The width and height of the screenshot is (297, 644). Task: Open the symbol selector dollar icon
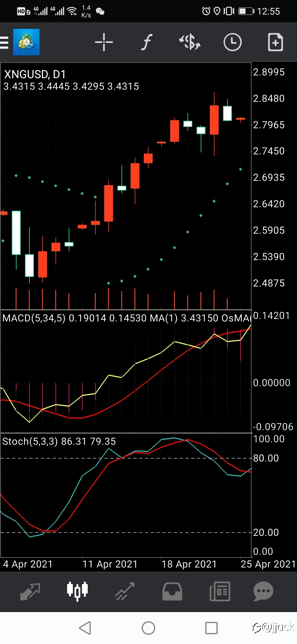coord(190,42)
